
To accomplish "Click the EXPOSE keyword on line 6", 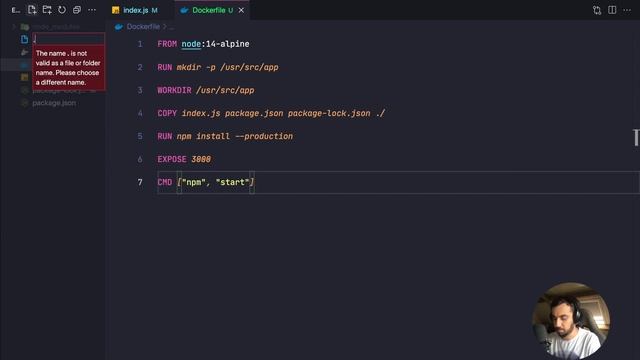I will 172,159.
